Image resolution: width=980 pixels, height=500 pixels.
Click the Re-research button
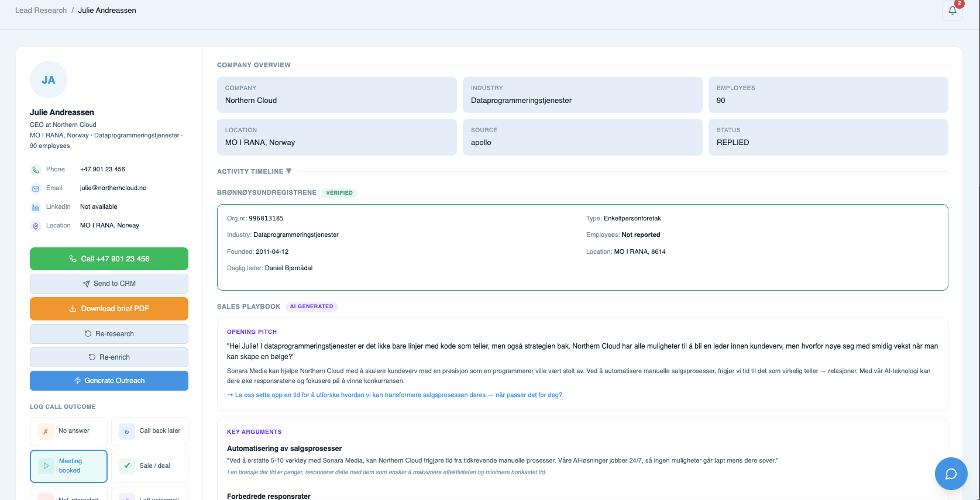click(x=109, y=334)
